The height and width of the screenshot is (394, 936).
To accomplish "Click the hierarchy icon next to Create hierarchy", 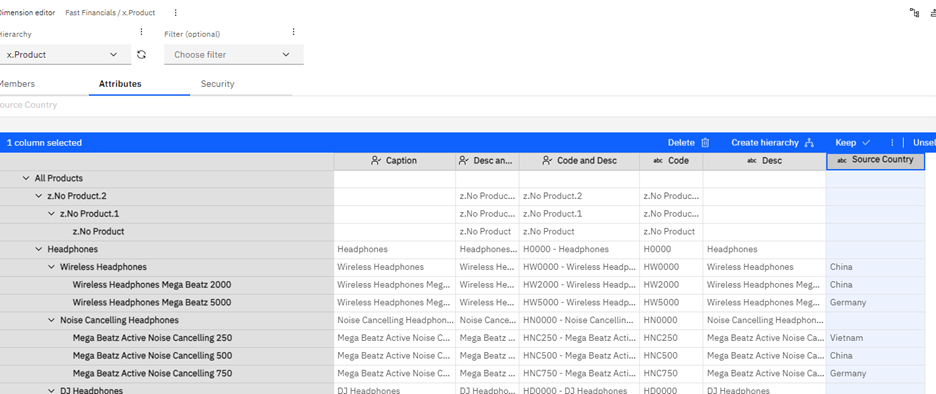I will point(809,143).
